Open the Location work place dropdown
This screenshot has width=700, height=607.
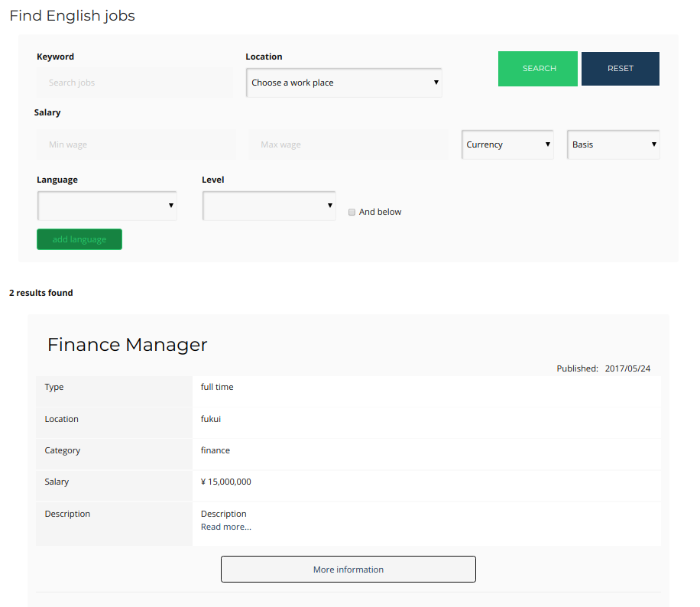click(x=344, y=83)
